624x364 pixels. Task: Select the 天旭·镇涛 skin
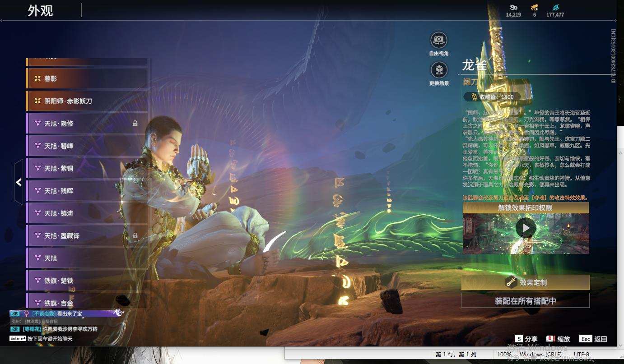pyautogui.click(x=87, y=213)
